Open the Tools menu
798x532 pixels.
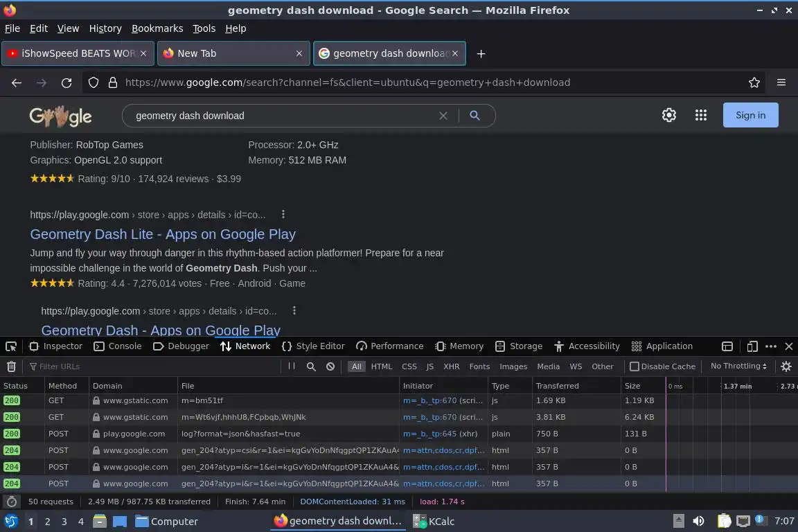(x=204, y=28)
